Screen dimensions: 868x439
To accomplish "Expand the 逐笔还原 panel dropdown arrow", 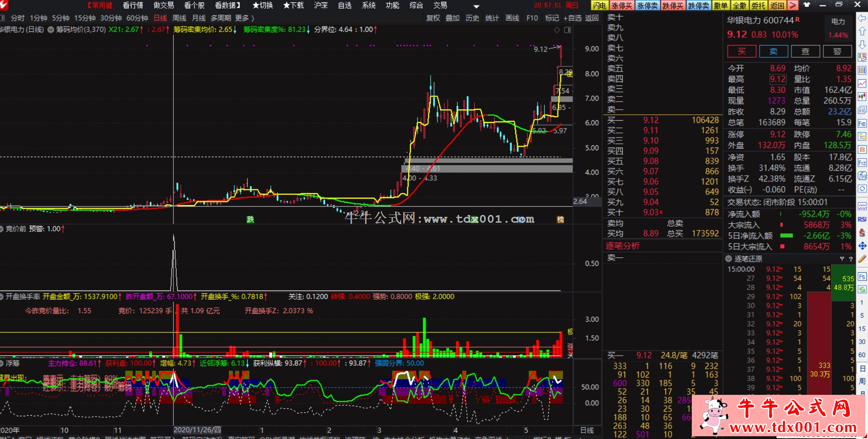I will 729,259.
